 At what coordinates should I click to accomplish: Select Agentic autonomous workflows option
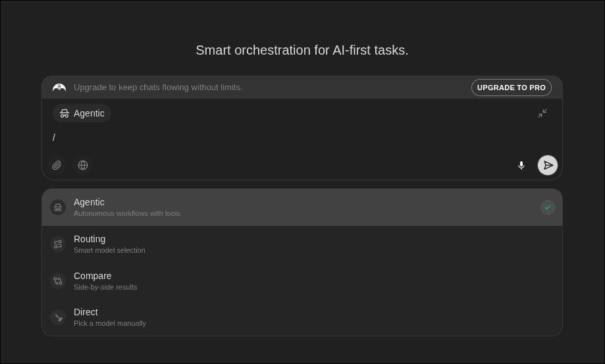126,207
